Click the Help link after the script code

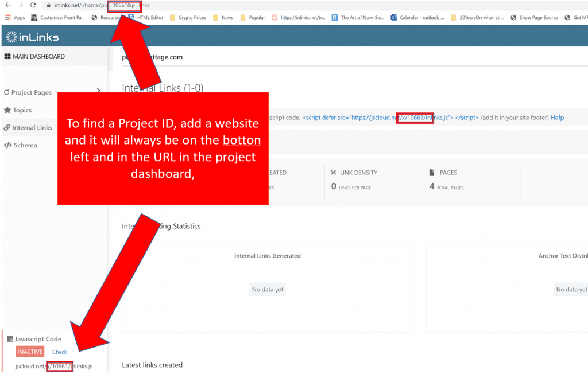[557, 118]
